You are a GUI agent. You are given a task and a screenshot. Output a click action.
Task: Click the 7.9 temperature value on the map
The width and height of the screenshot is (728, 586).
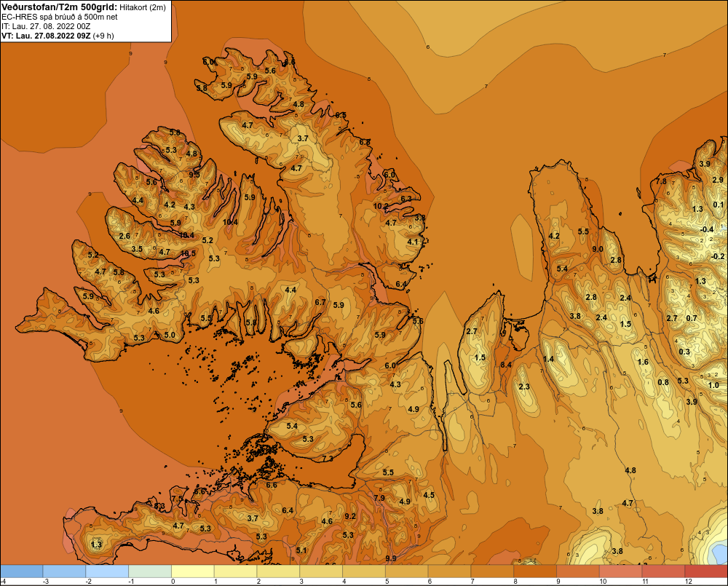379,498
